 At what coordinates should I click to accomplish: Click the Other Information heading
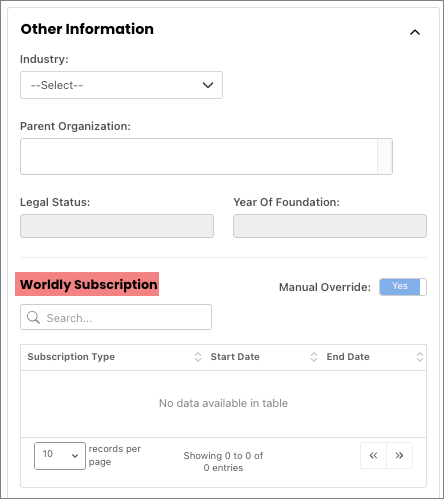[87, 29]
